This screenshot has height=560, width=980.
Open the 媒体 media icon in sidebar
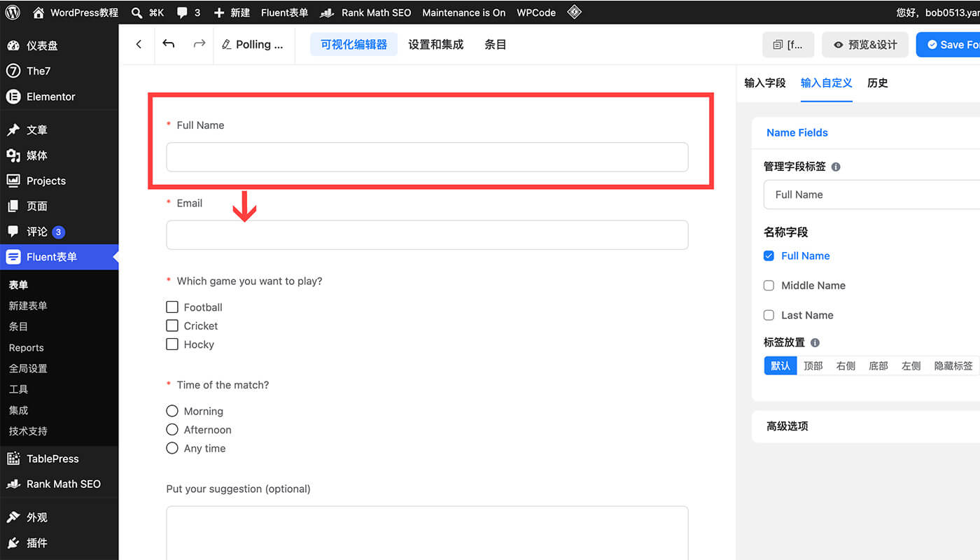13,155
